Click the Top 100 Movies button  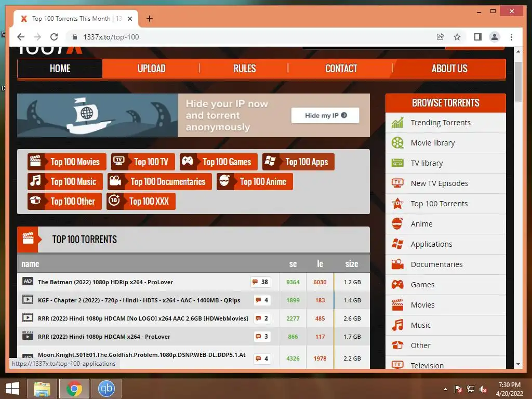[67, 162]
